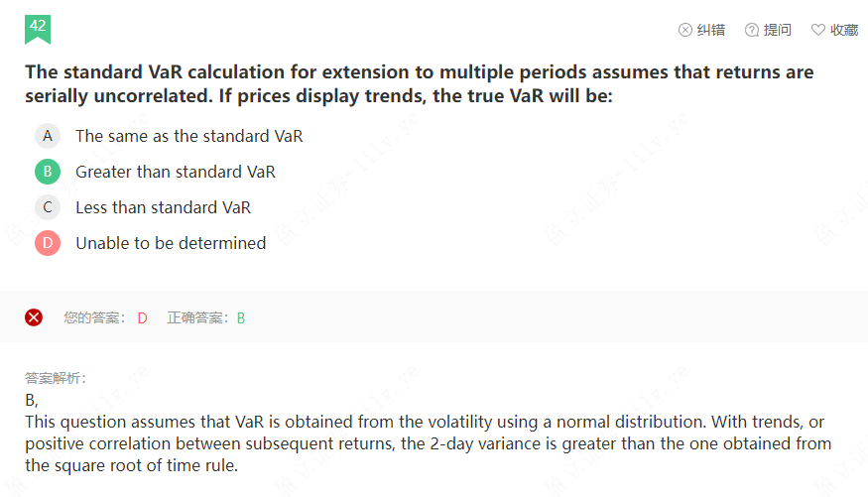868x497 pixels.
Task: Select the green option B circle
Action: click(x=48, y=172)
